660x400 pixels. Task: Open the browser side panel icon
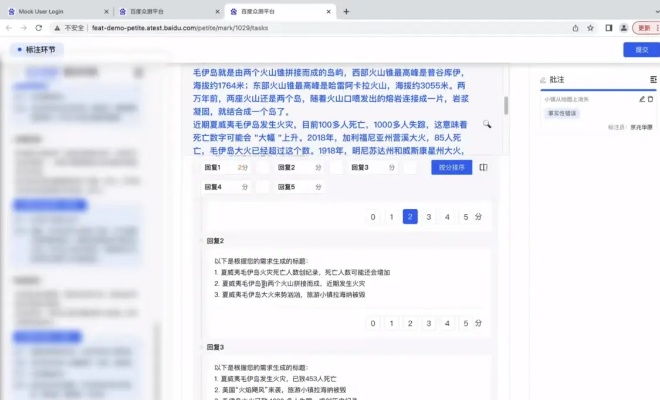coord(609,28)
